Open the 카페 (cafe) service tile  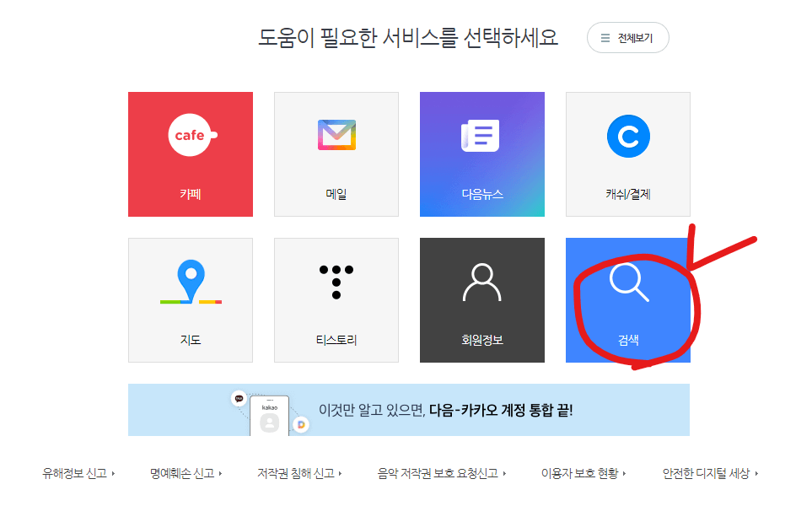click(x=191, y=154)
